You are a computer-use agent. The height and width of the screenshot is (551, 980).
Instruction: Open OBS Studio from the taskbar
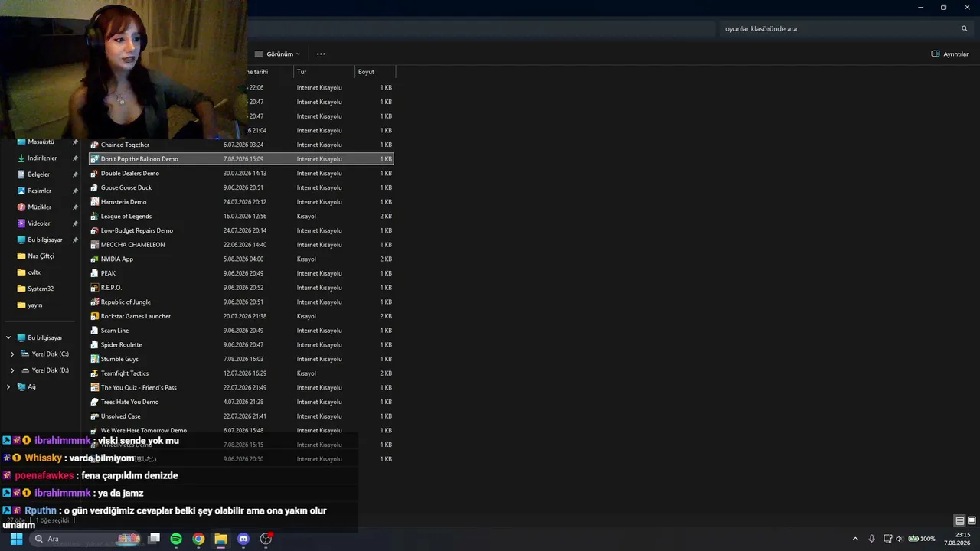pyautogui.click(x=266, y=539)
